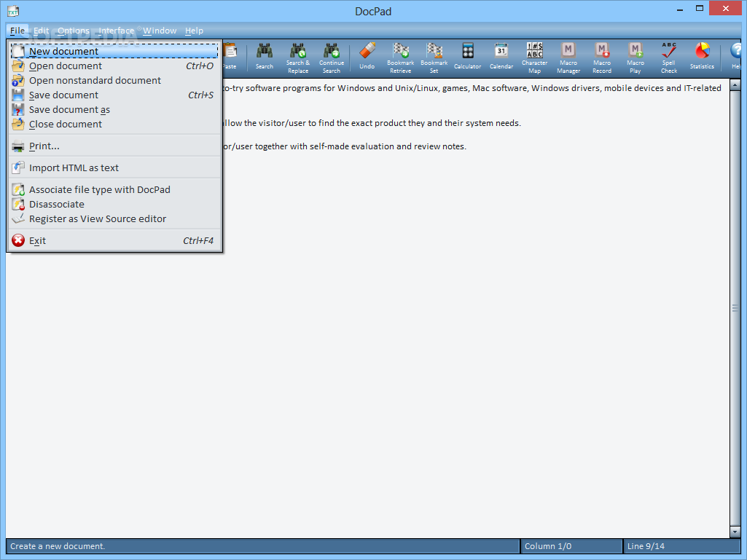Viewport: 747px width, 560px height.
Task: Click the DocPad title bar app icon
Action: tap(13, 11)
